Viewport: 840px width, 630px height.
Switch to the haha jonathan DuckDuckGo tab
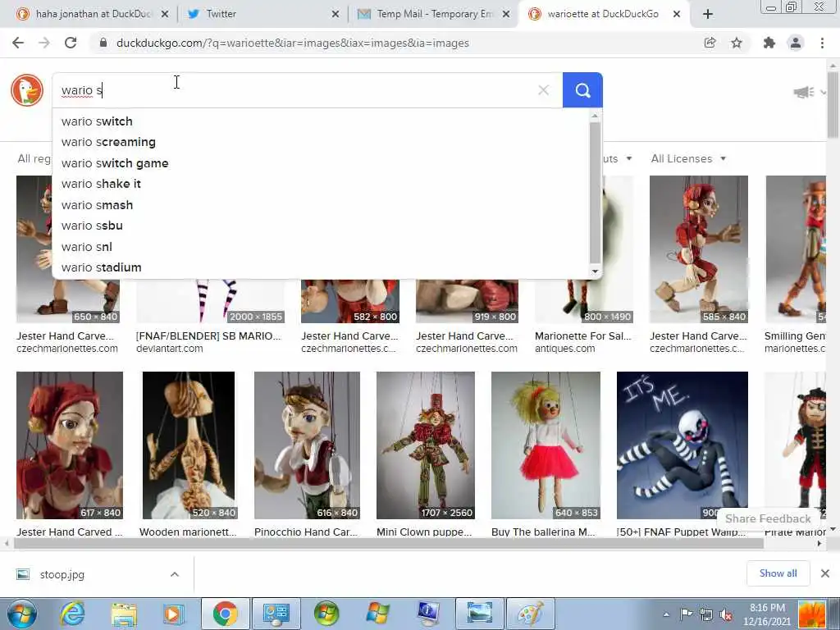click(x=91, y=14)
